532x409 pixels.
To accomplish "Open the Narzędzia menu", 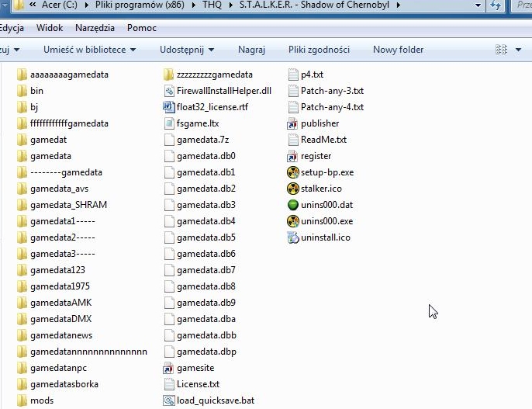I will click(95, 28).
